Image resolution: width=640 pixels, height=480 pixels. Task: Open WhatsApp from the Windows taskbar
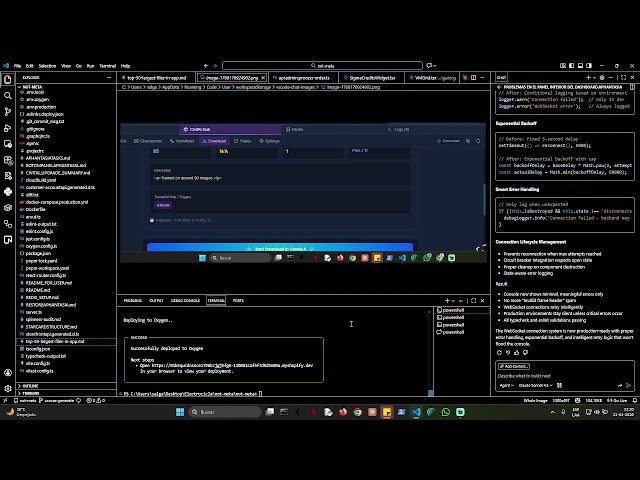point(445,412)
